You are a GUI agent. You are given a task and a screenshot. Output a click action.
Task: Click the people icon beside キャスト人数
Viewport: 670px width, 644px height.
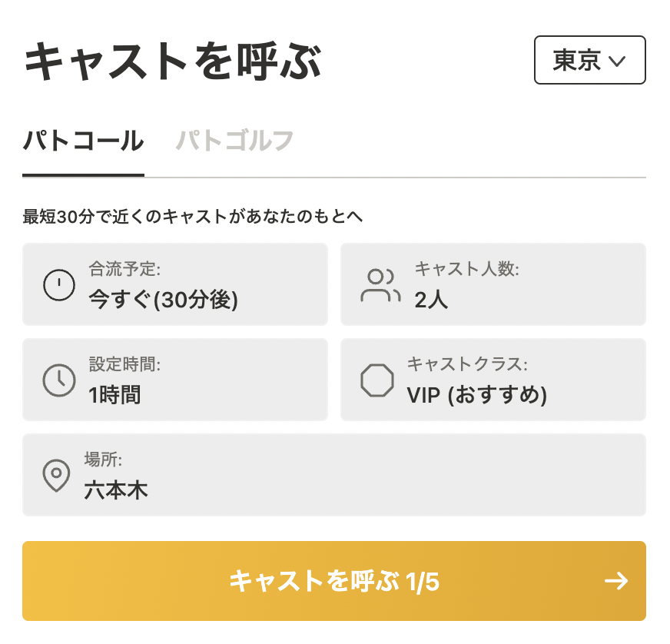coord(380,285)
